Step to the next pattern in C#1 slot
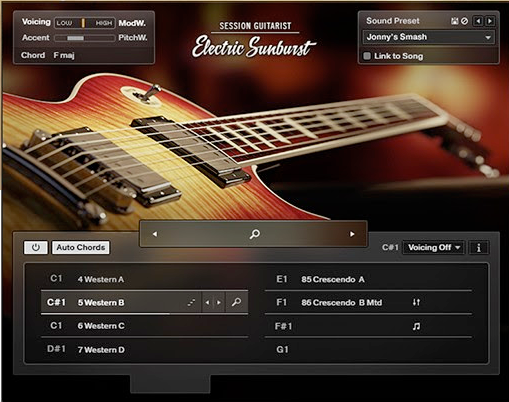Viewport: 509px width, 402px height. [219, 302]
